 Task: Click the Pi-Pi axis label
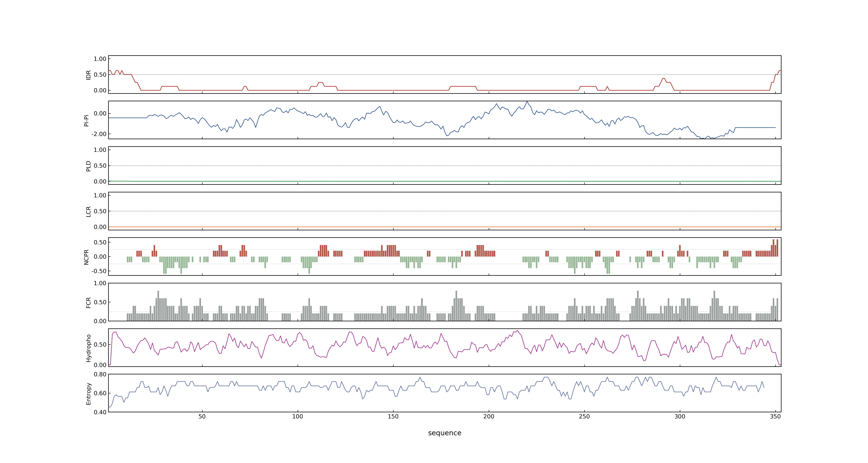[86, 120]
